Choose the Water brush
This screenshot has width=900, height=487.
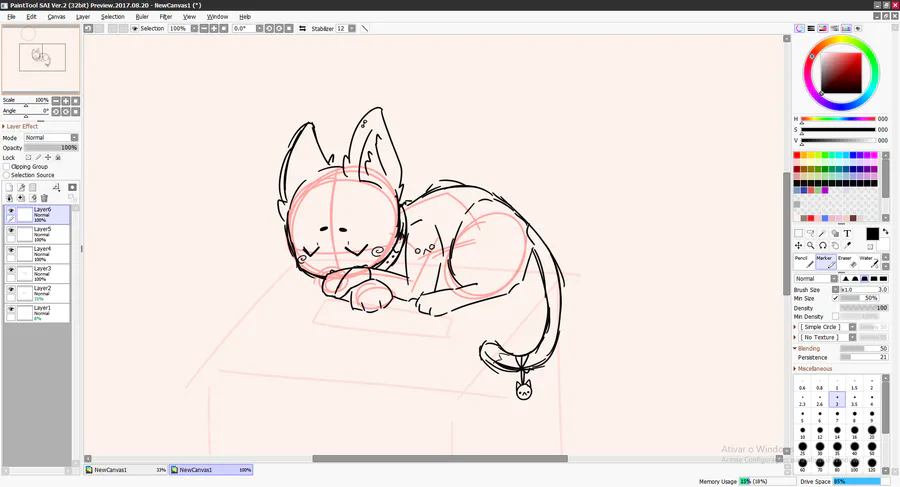pyautogui.click(x=869, y=261)
